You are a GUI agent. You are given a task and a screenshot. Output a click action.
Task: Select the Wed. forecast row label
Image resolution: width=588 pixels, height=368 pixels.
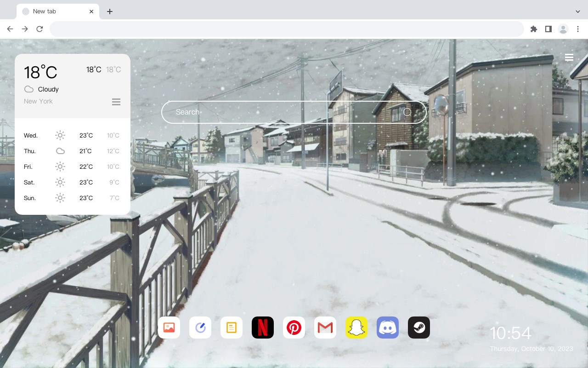31,135
